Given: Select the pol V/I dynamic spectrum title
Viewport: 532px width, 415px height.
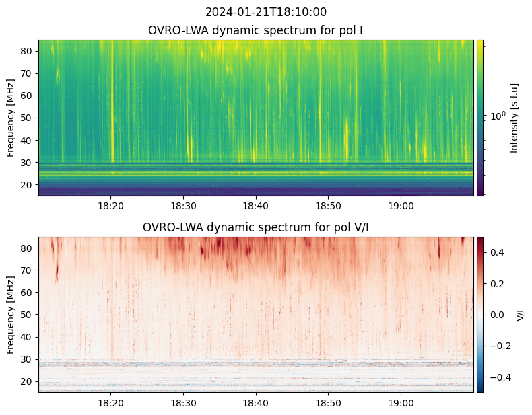Looking at the screenshot, I should [x=256, y=227].
